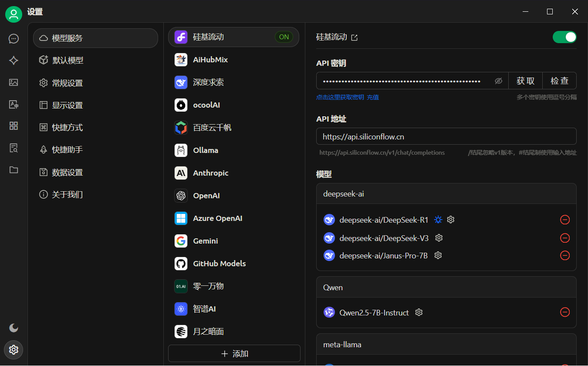Open the agents sparkle icon in sidebar
Image resolution: width=588 pixels, height=366 pixels.
[14, 61]
